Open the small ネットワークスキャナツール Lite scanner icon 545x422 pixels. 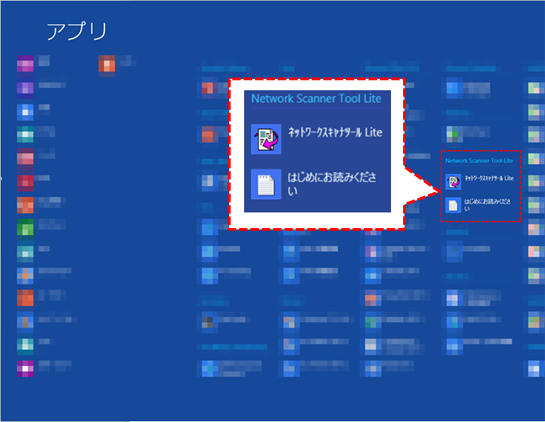pos(453,182)
